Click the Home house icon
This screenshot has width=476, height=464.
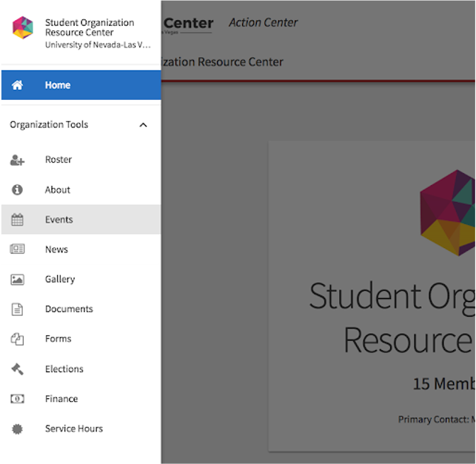tap(17, 85)
